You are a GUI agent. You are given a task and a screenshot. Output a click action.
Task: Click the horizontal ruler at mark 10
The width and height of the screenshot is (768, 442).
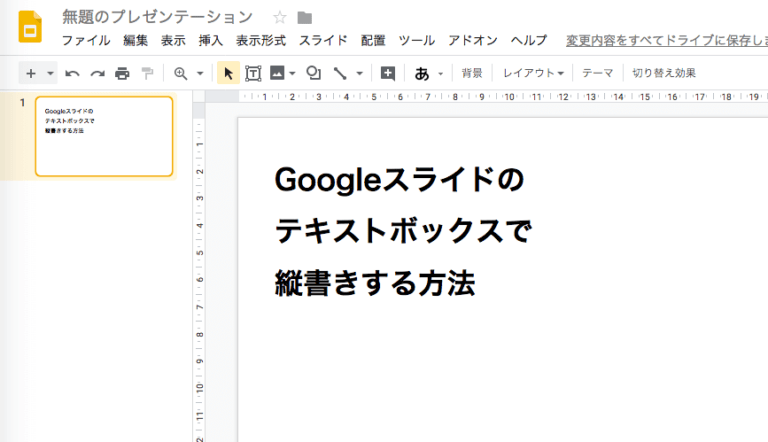[509, 97]
